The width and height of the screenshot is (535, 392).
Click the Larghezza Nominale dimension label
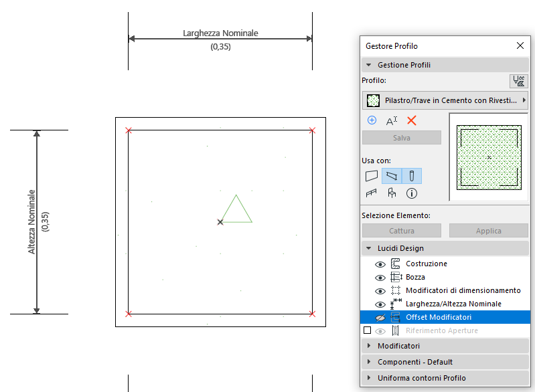pos(220,33)
